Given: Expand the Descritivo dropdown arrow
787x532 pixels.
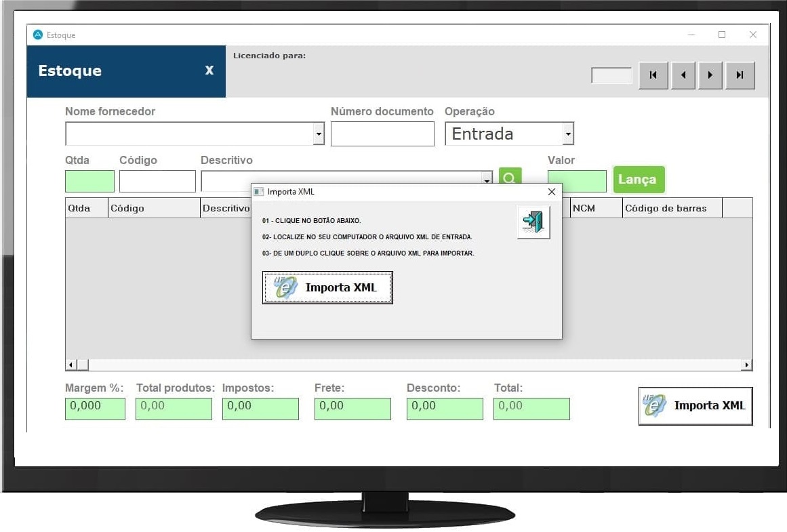Looking at the screenshot, I should (487, 180).
